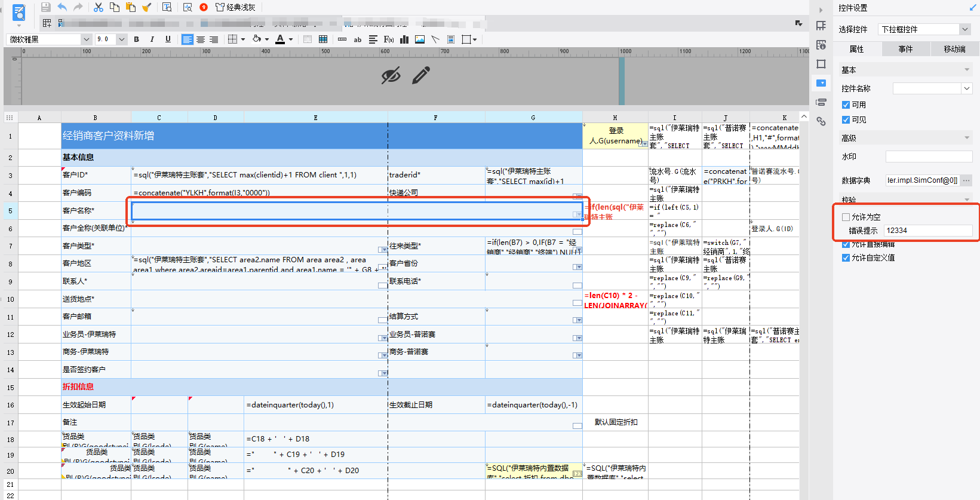Align text left

[188, 39]
